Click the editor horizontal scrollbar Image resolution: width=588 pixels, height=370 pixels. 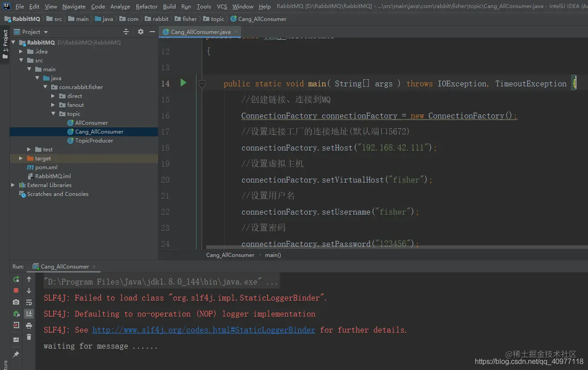click(396, 246)
